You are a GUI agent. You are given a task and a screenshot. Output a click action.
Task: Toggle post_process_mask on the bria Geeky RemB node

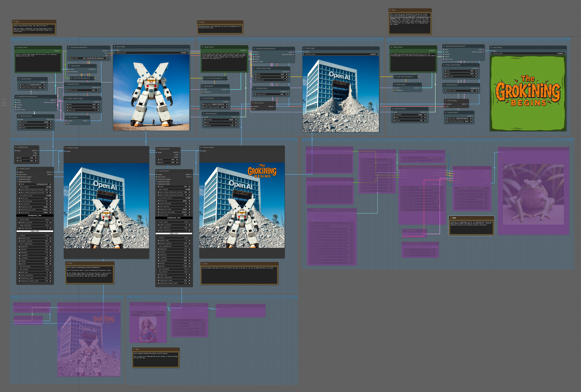click(x=189, y=198)
